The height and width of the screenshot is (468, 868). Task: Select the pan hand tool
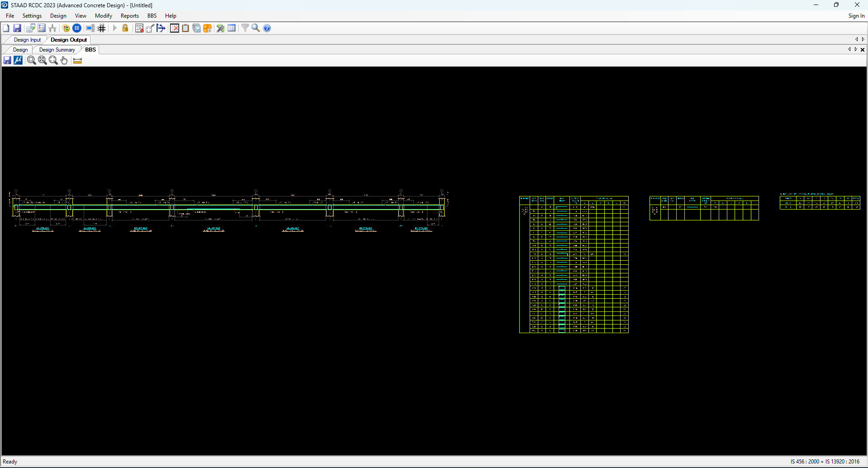[64, 60]
